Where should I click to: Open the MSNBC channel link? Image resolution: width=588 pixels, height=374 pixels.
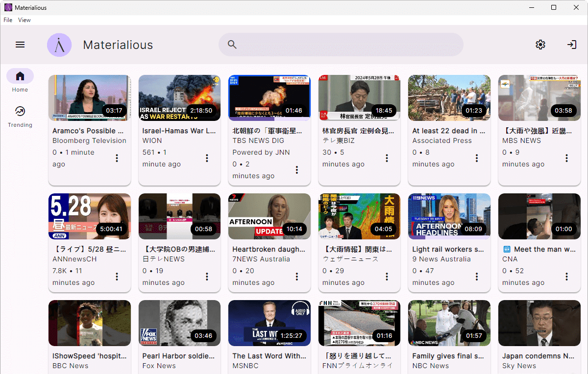245,366
